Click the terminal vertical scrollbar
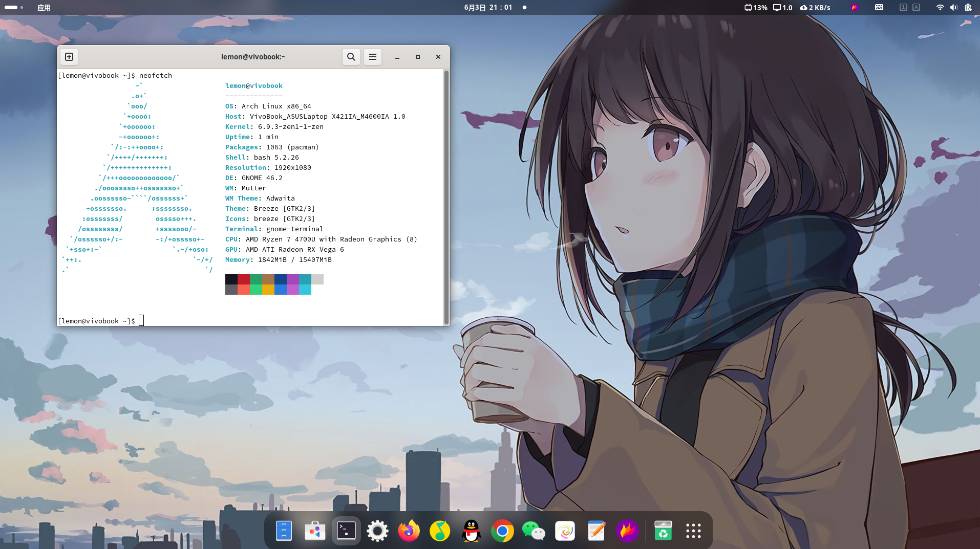Viewport: 980px width, 549px height. (x=446, y=197)
